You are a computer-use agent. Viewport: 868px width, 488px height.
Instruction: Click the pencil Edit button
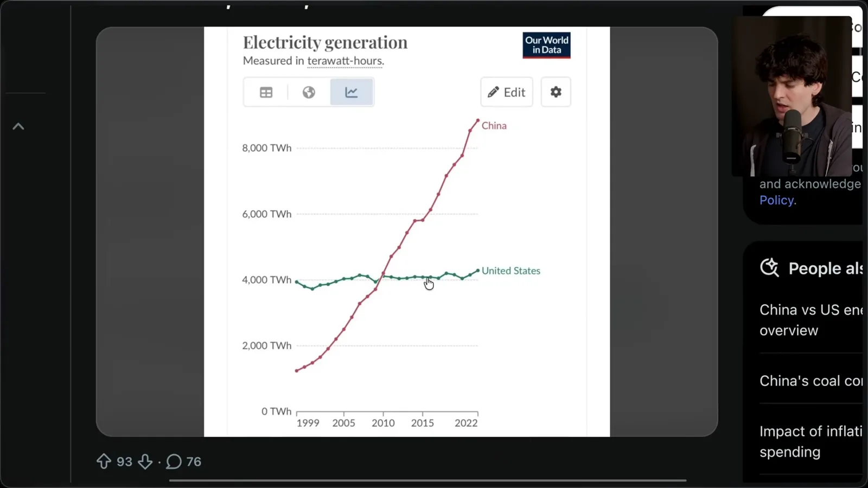(507, 92)
